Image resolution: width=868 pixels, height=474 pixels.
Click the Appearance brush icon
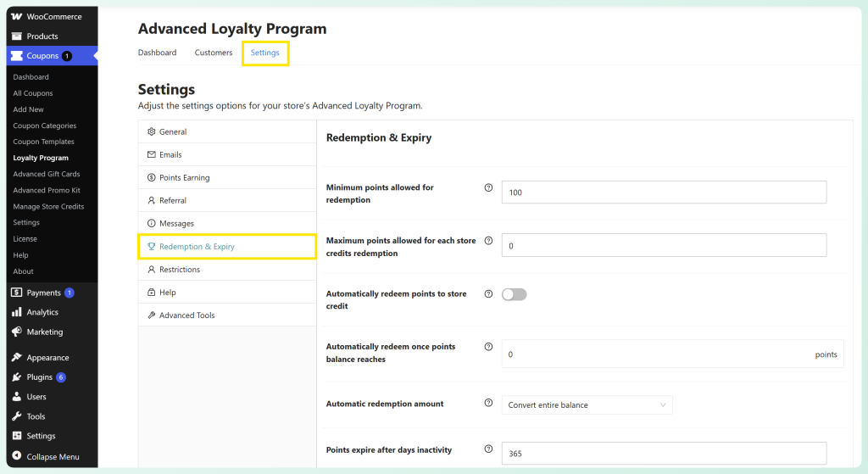[x=17, y=357]
